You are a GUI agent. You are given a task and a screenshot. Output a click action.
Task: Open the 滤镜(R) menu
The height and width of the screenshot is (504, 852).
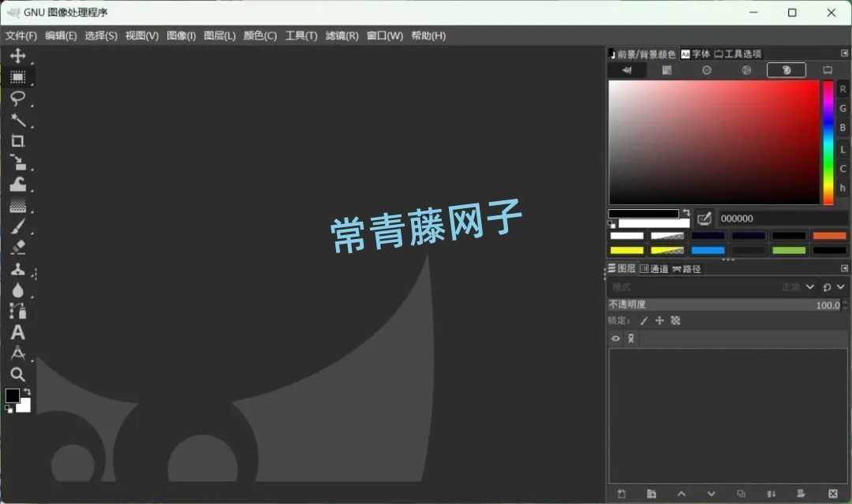click(x=342, y=35)
